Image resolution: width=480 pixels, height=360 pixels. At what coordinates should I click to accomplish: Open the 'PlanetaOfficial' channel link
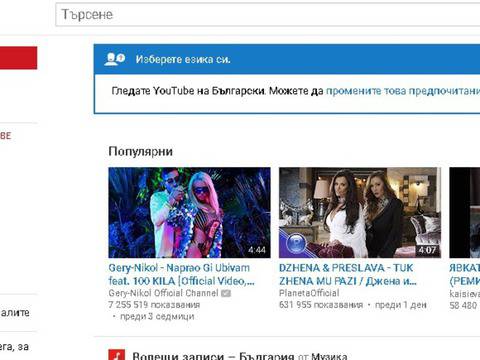tap(309, 293)
